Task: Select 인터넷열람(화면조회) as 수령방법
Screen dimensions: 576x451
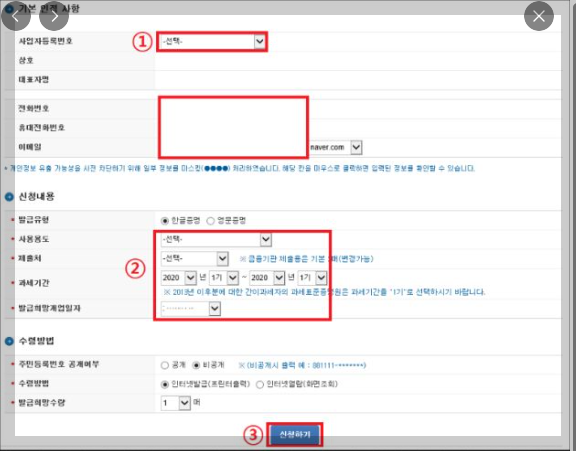Action: pos(260,385)
